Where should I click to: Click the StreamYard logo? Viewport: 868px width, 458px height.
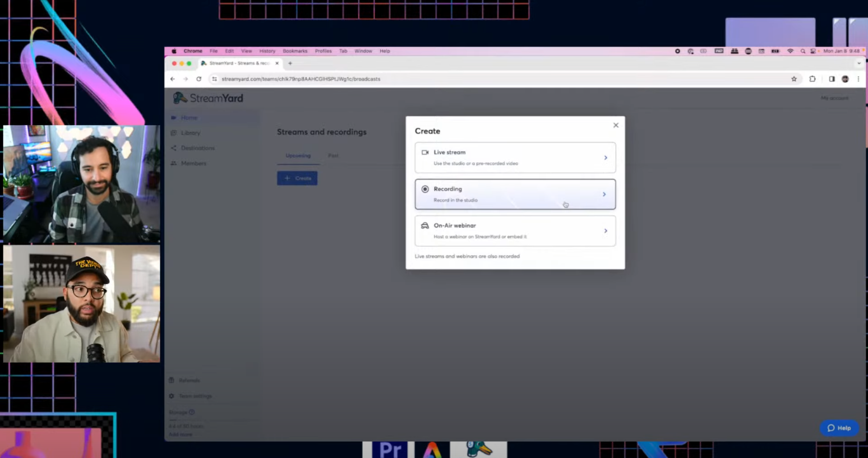(x=208, y=98)
